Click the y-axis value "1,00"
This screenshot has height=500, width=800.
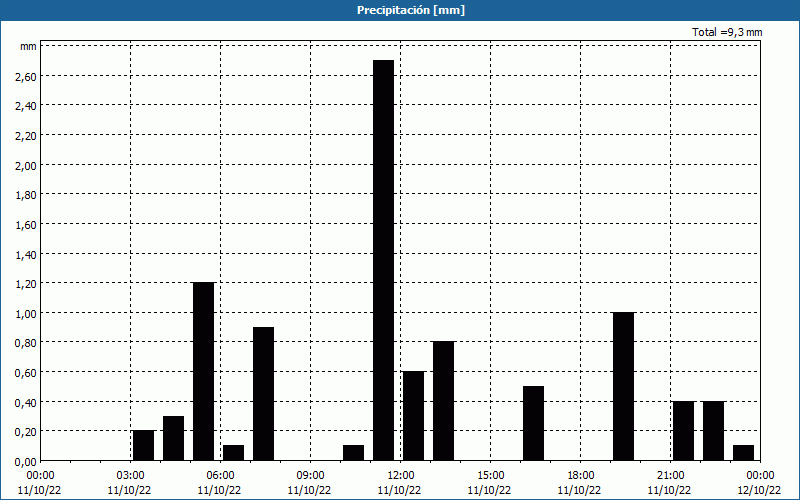tap(26, 314)
